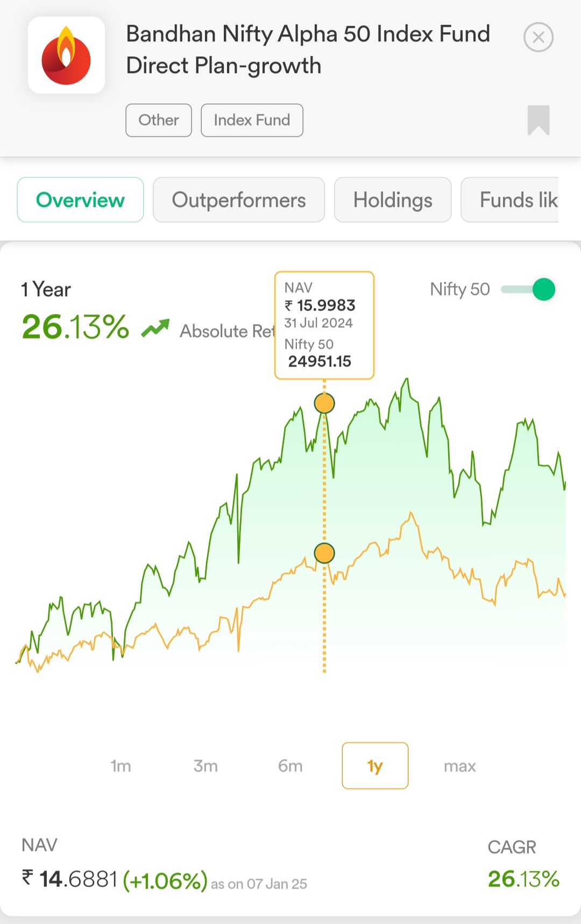Click the Bandhan fund flame logo
581x924 pixels.
coord(66,55)
